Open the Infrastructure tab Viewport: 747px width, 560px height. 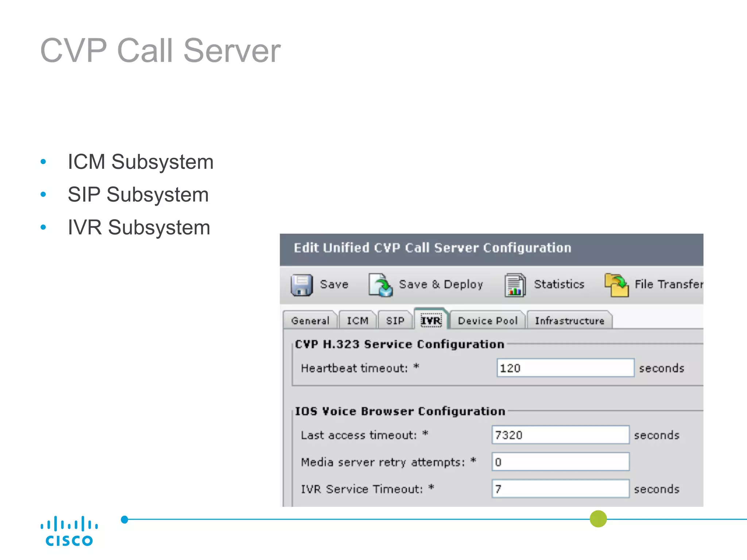[569, 320]
